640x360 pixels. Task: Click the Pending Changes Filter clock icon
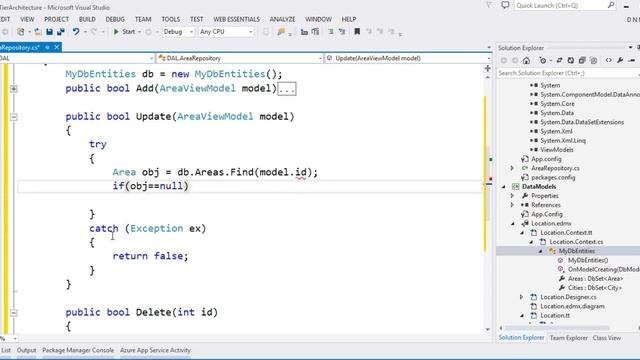[542, 60]
